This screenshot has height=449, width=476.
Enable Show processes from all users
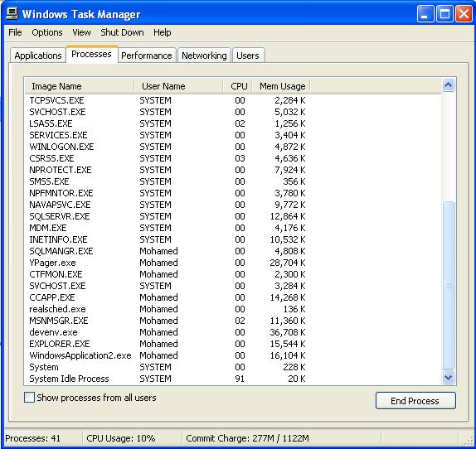click(x=29, y=398)
